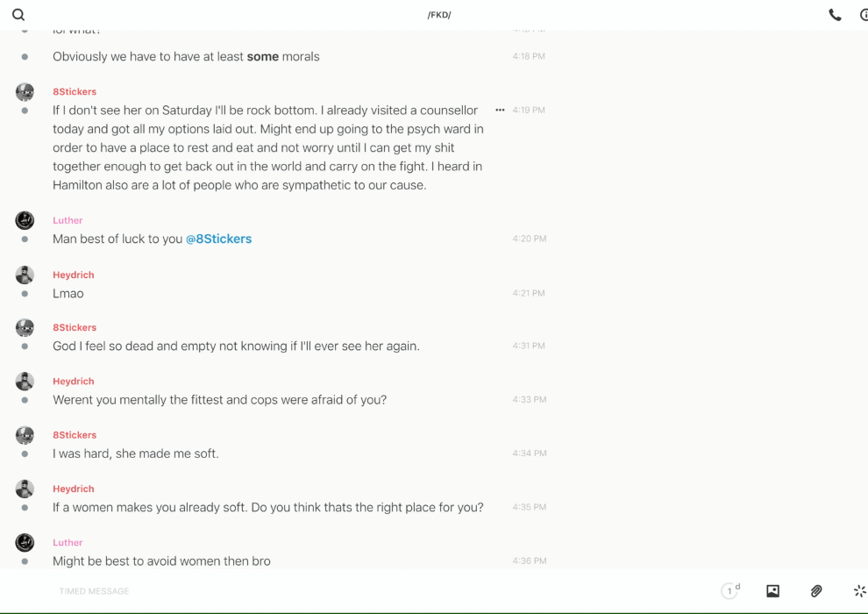Open the 1d timed message timer
The width and height of the screenshot is (868, 614).
[729, 591]
